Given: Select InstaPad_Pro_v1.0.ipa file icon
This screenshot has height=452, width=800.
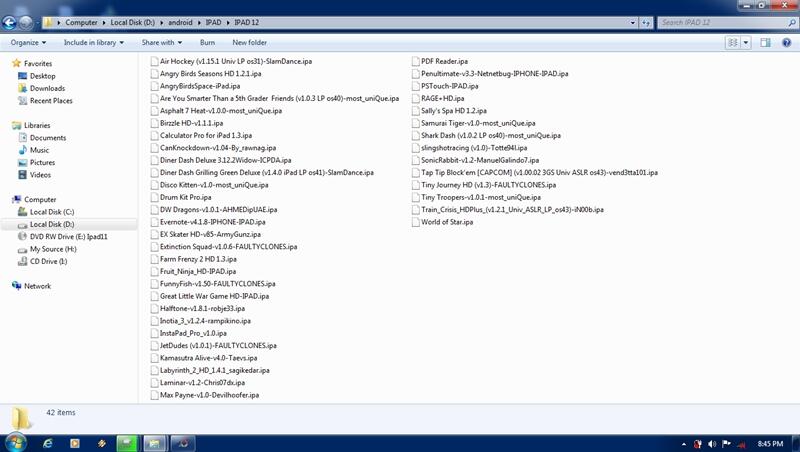Looking at the screenshot, I should (x=155, y=333).
